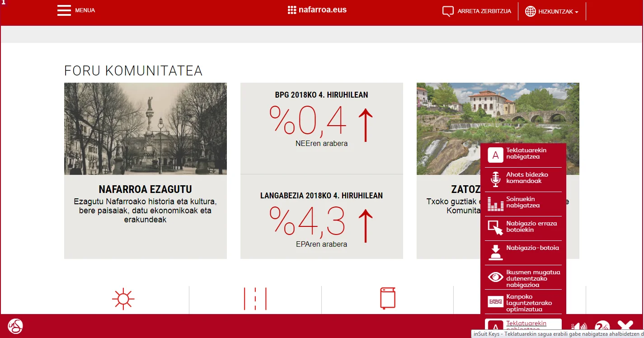Open the hamburger MENUA icon
This screenshot has width=644, height=338.
(x=64, y=10)
